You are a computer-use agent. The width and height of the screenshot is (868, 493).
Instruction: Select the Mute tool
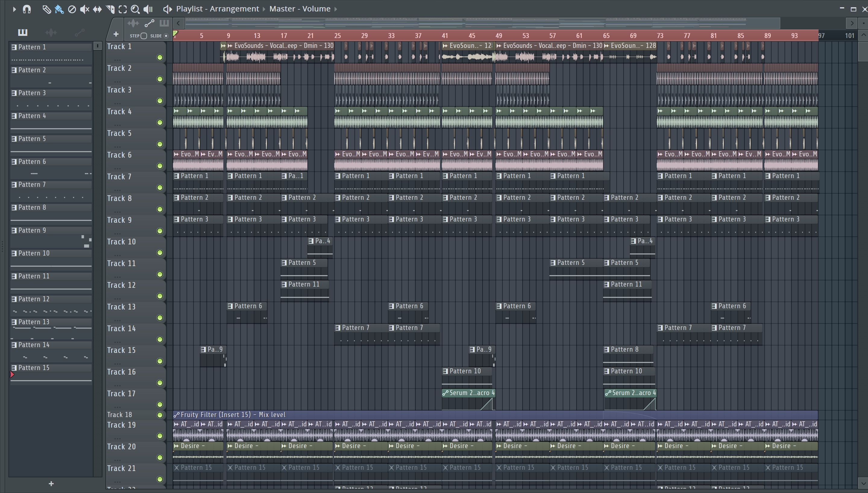85,9
